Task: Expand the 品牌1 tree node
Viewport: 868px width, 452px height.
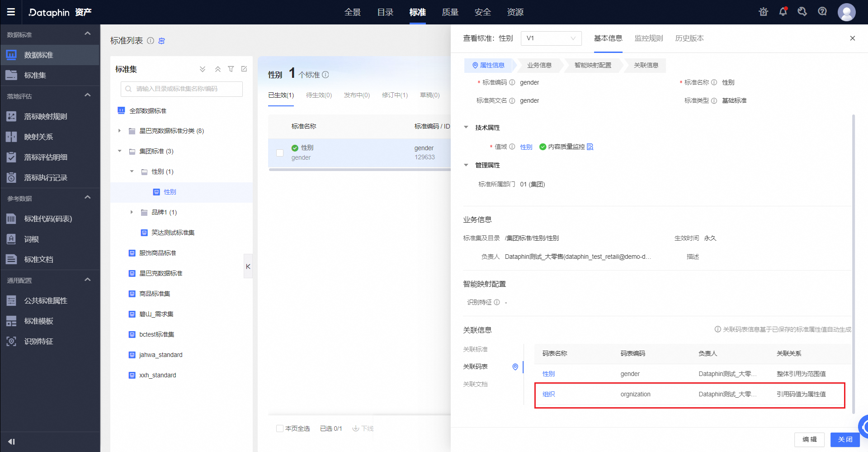Action: pos(132,212)
